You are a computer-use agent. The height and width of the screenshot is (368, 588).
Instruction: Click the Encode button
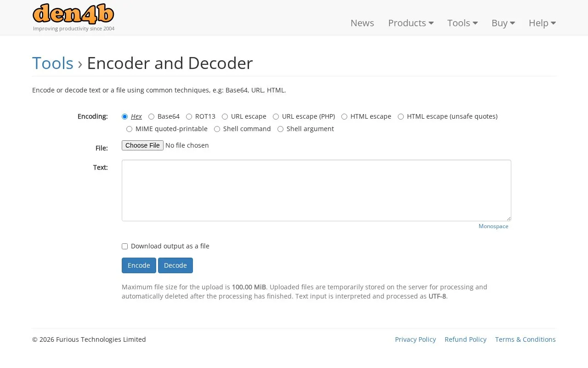tap(139, 265)
